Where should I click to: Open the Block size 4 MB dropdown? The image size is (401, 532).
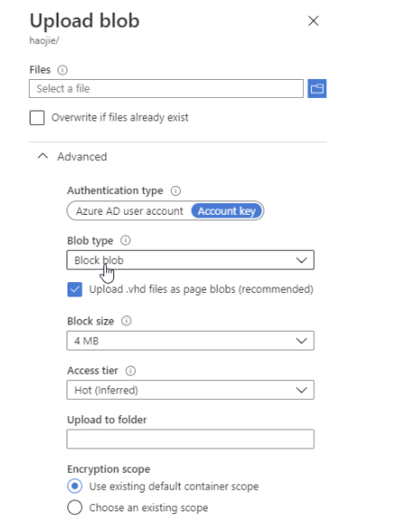tap(191, 341)
